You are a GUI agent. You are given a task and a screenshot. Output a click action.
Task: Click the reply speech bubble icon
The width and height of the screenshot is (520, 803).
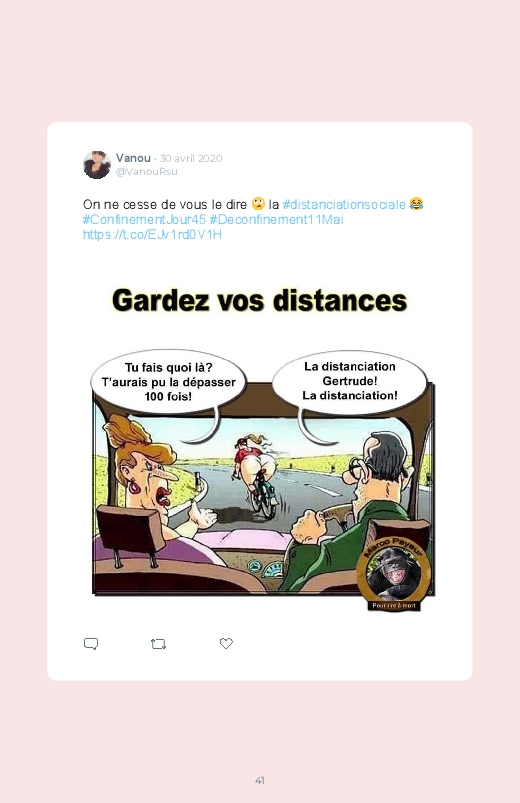(91, 643)
